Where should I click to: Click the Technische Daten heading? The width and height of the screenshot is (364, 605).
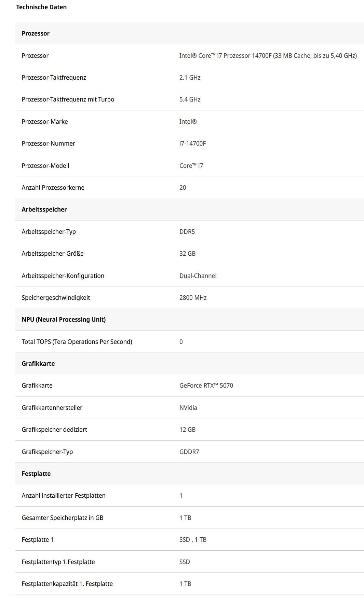pyautogui.click(x=41, y=7)
